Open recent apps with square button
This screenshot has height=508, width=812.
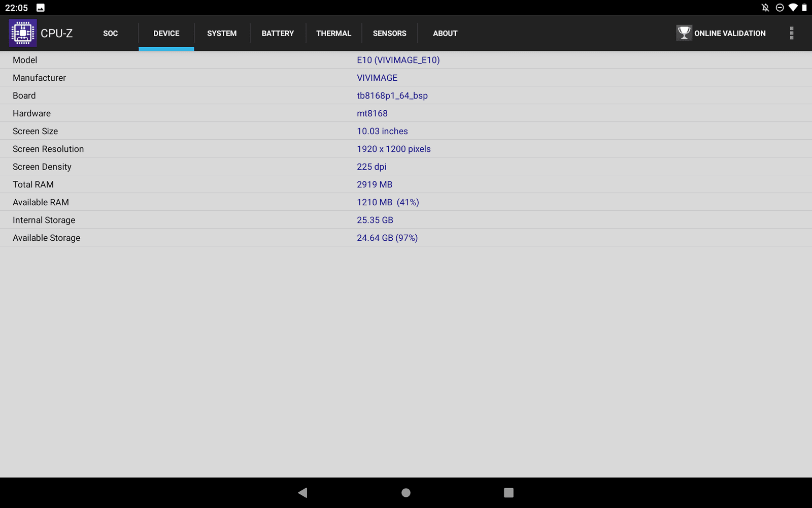click(x=509, y=492)
